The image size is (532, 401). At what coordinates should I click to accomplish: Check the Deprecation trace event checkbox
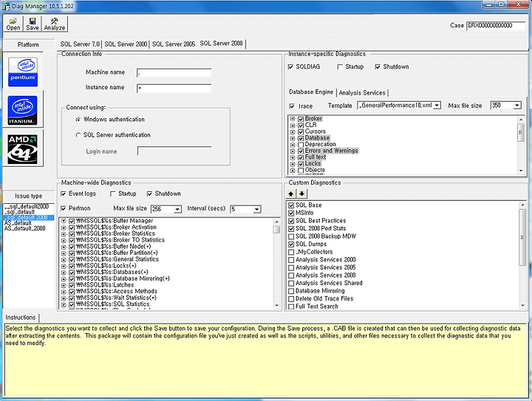(301, 145)
